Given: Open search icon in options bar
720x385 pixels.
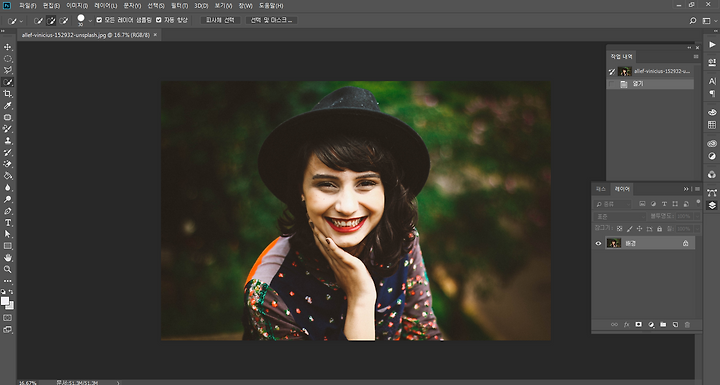Looking at the screenshot, I should click(693, 21).
